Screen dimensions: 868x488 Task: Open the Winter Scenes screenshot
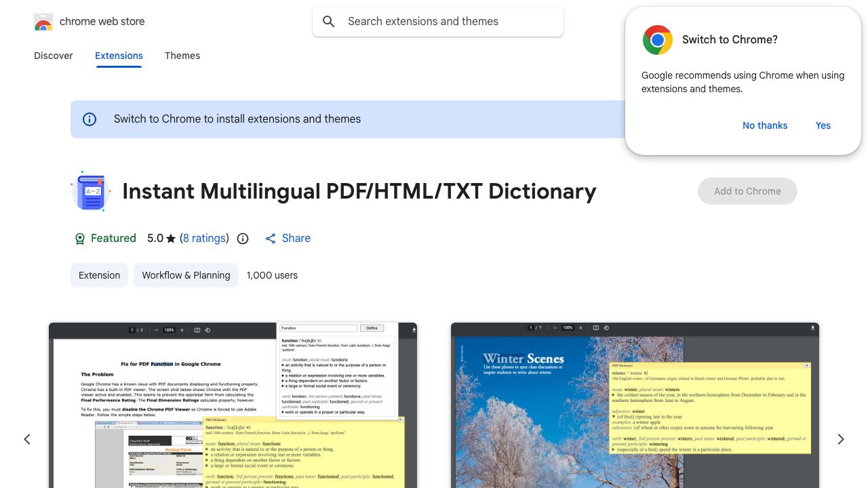point(635,405)
